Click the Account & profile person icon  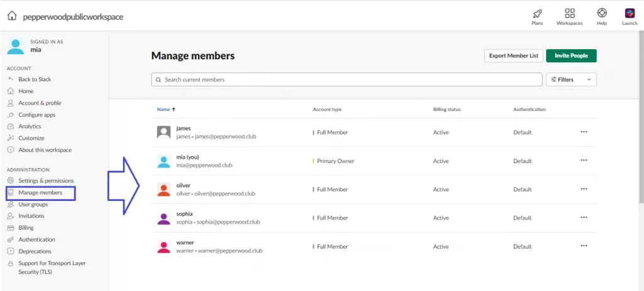click(x=11, y=103)
